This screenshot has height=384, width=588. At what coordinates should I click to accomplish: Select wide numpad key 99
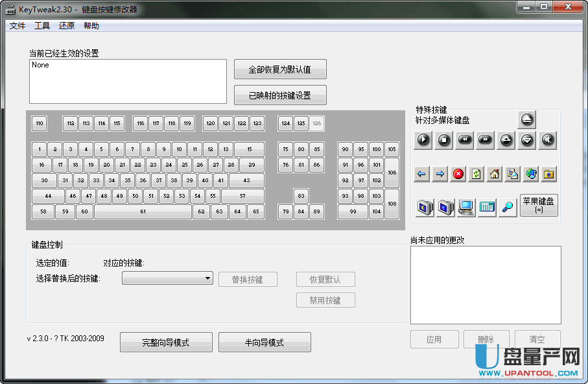pos(353,211)
